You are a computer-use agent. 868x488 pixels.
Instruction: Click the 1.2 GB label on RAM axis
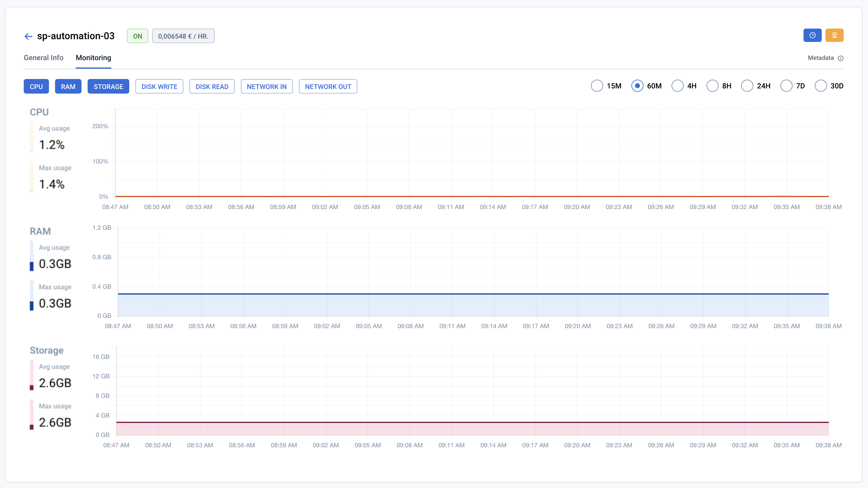pyautogui.click(x=102, y=228)
